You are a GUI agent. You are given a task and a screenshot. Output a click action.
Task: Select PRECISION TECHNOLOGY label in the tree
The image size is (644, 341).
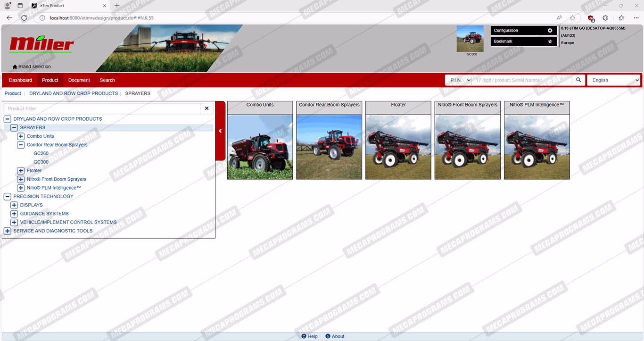43,196
